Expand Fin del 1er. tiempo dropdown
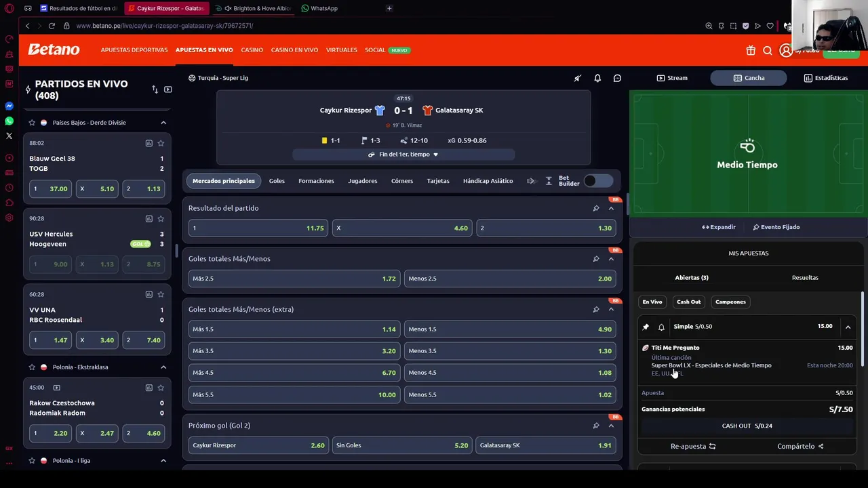 [x=403, y=155]
